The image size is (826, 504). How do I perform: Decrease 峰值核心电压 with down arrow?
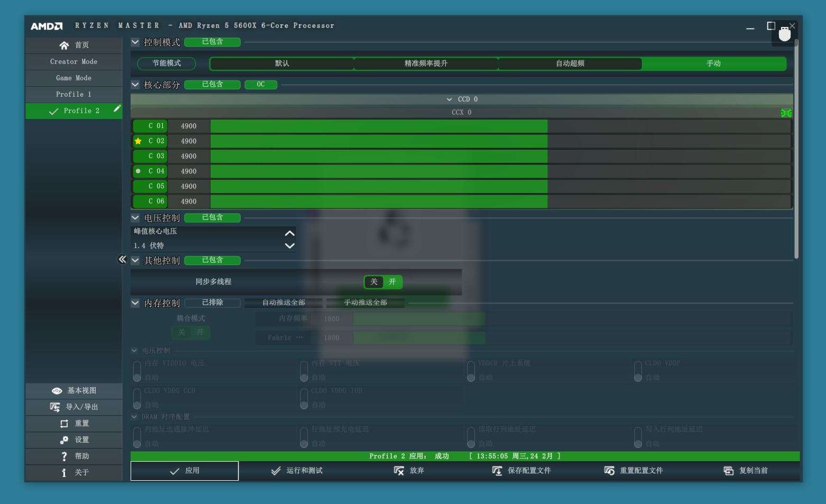290,245
